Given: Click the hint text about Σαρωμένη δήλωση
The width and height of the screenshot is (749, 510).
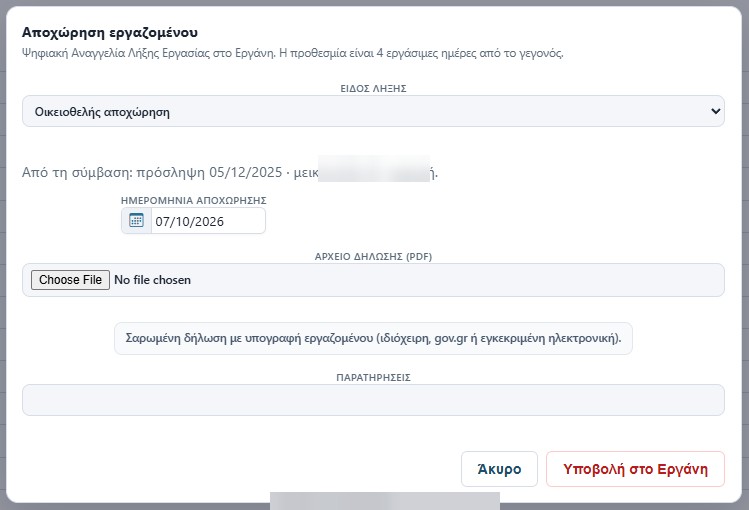Looking at the screenshot, I should 373,338.
